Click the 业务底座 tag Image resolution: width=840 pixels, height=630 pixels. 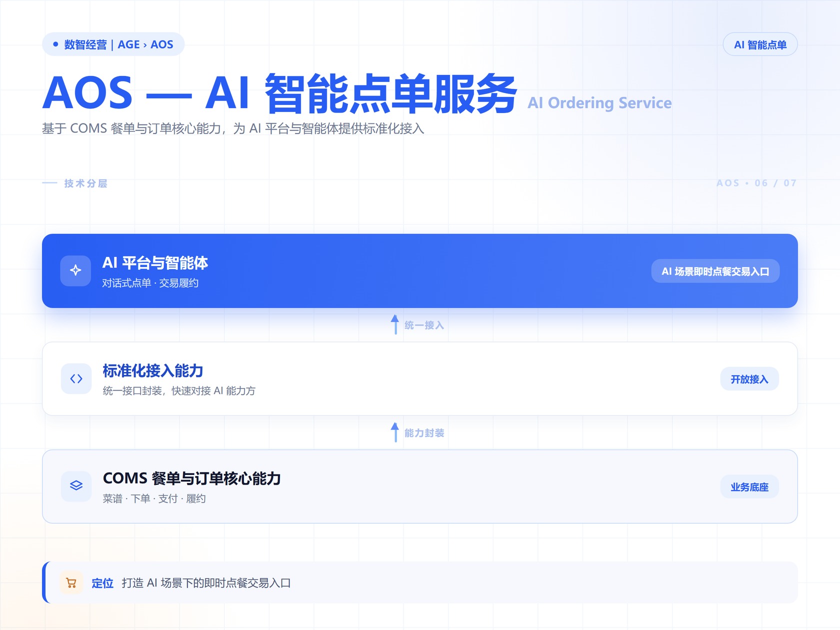[x=749, y=486]
